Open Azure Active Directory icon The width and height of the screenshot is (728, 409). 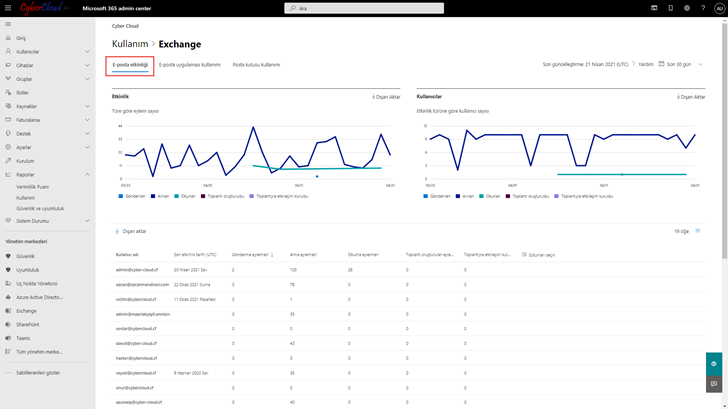click(8, 297)
